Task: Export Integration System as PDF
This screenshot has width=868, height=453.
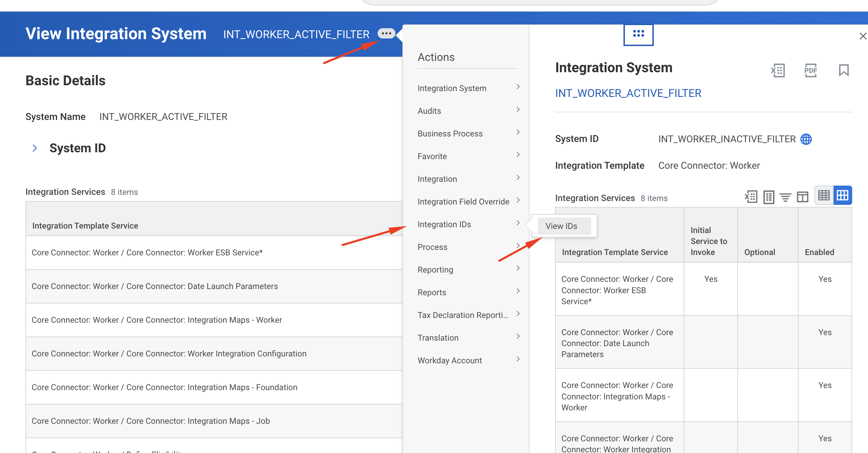Action: point(811,70)
